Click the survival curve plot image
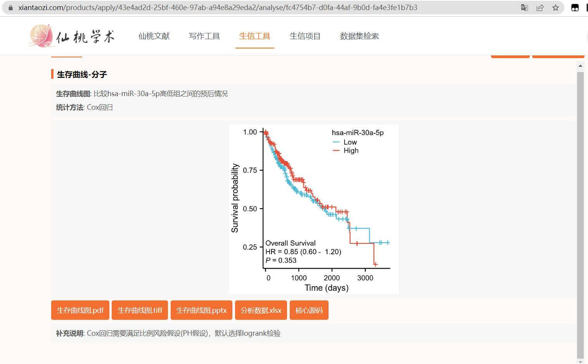This screenshot has height=364, width=588. [x=313, y=209]
